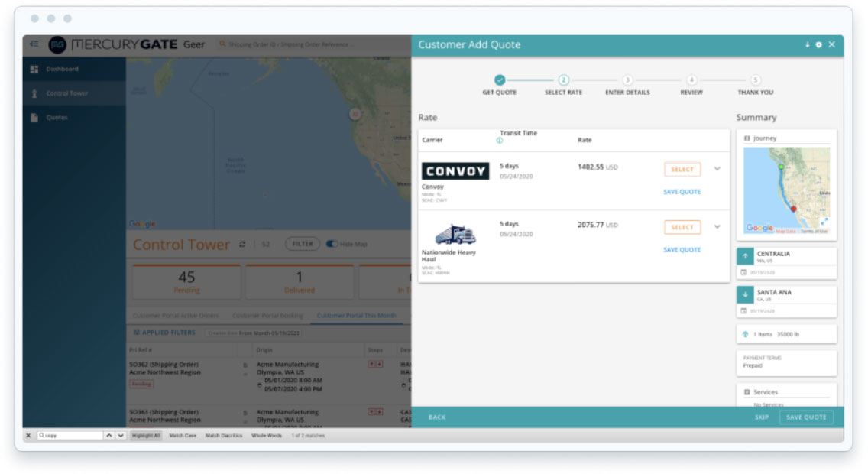Switch to Customer Portal Active Orders tab
The width and height of the screenshot is (868, 474).
click(x=176, y=315)
